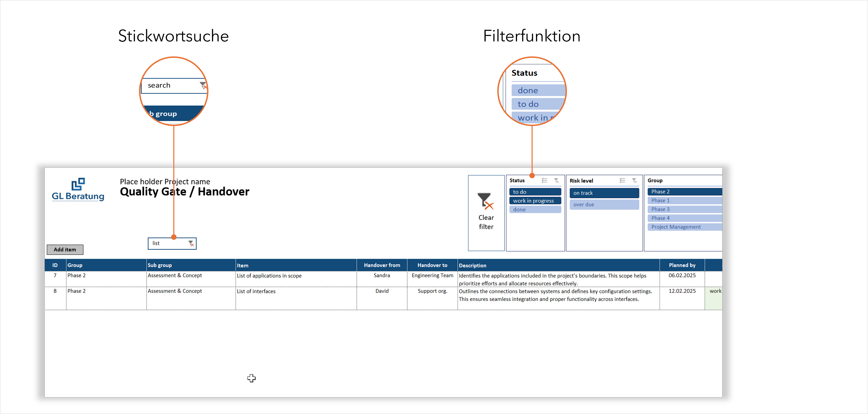Click the 'Stickwortsuche' heading
868x414 pixels.
point(173,36)
